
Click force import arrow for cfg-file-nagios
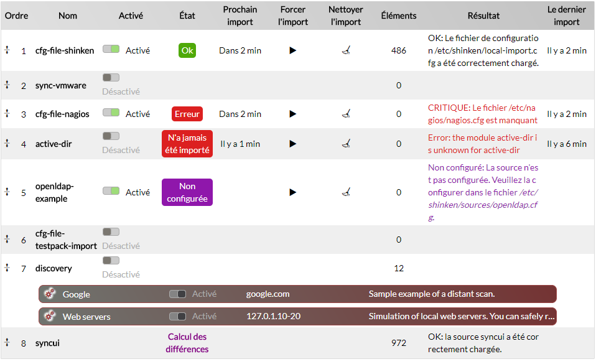(293, 114)
